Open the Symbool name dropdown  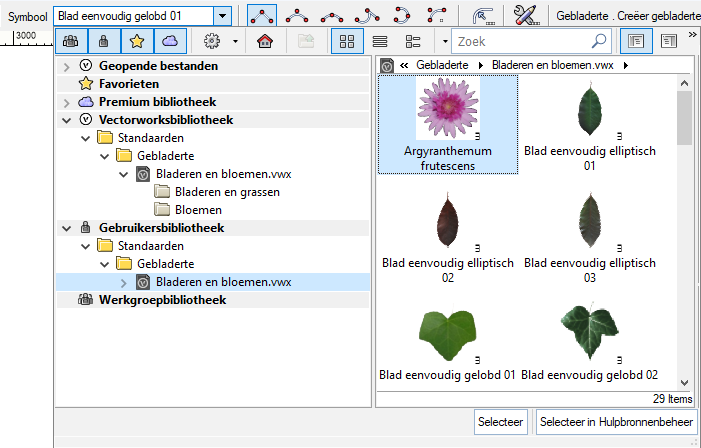tap(222, 17)
